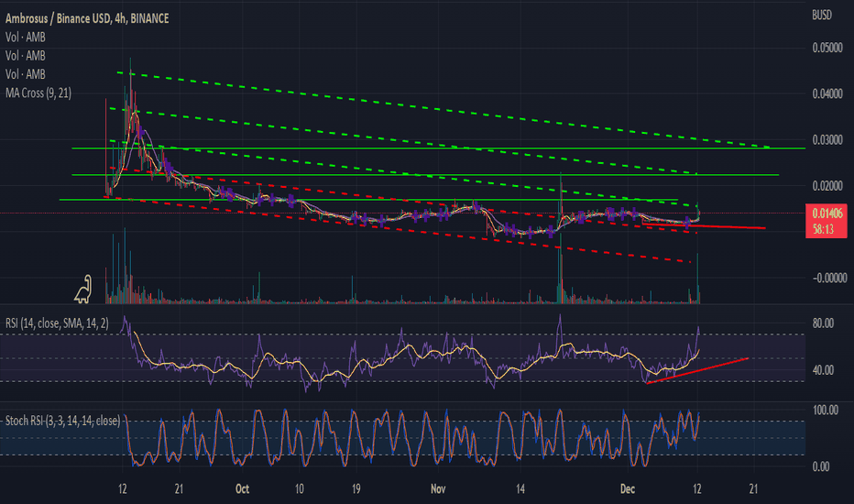854x504 pixels.
Task: Click the Ambrosus / Binance USD chart title
Action: click(x=87, y=18)
